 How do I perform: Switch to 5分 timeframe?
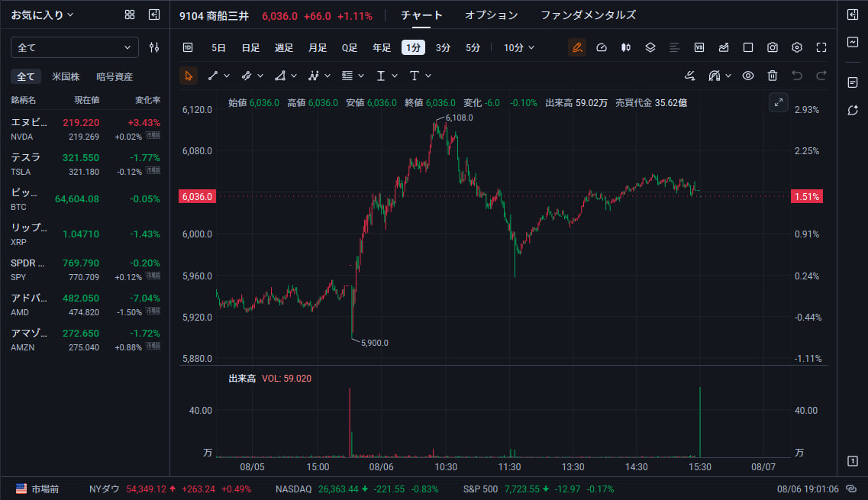tap(473, 47)
